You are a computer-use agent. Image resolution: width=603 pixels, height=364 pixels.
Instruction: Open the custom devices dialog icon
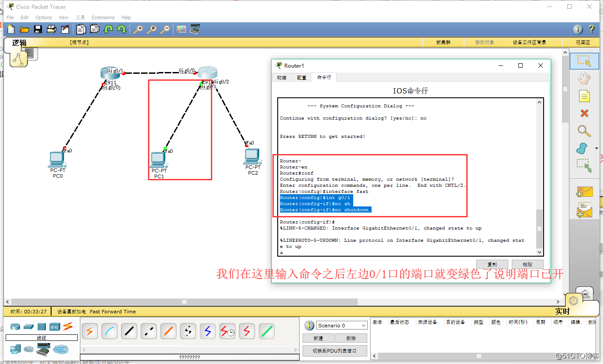(x=195, y=29)
